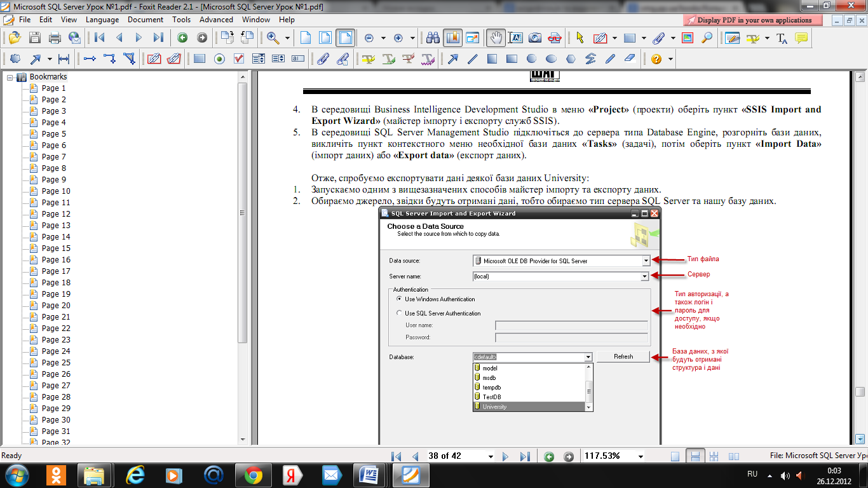Select the Zoom magnifier tool
Image resolution: width=868 pixels, height=488 pixels.
[x=274, y=37]
